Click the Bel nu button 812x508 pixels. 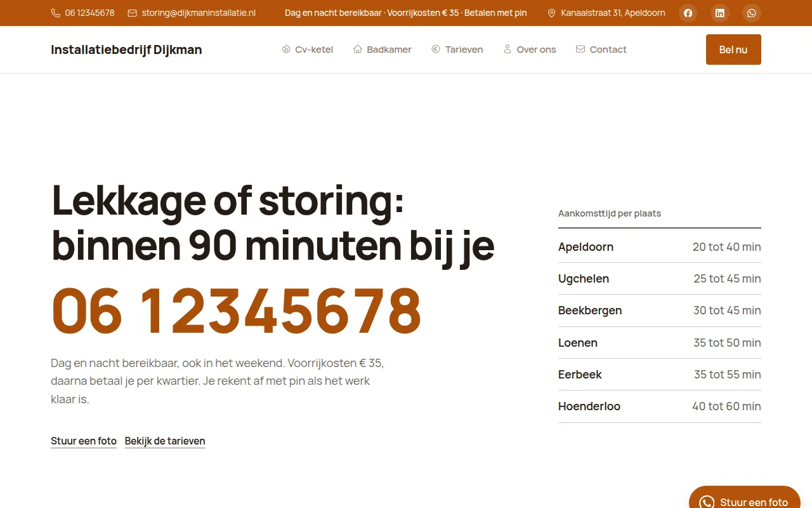pyautogui.click(x=733, y=50)
